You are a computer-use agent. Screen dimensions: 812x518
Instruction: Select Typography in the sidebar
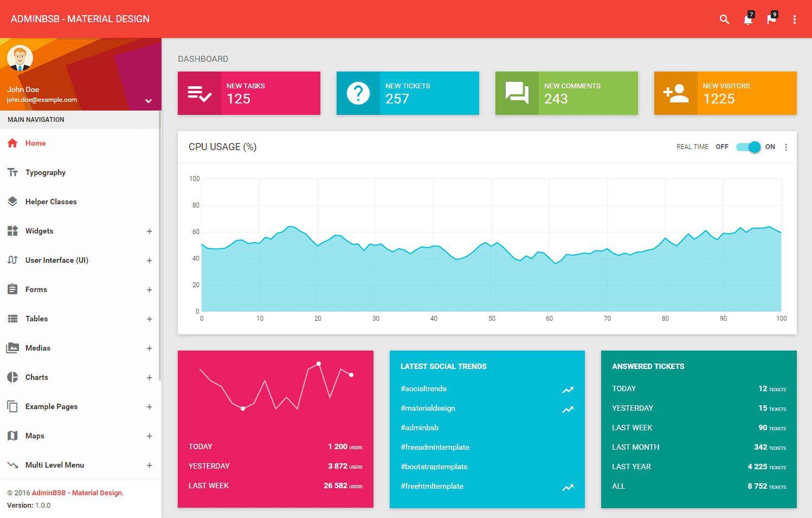pos(46,172)
